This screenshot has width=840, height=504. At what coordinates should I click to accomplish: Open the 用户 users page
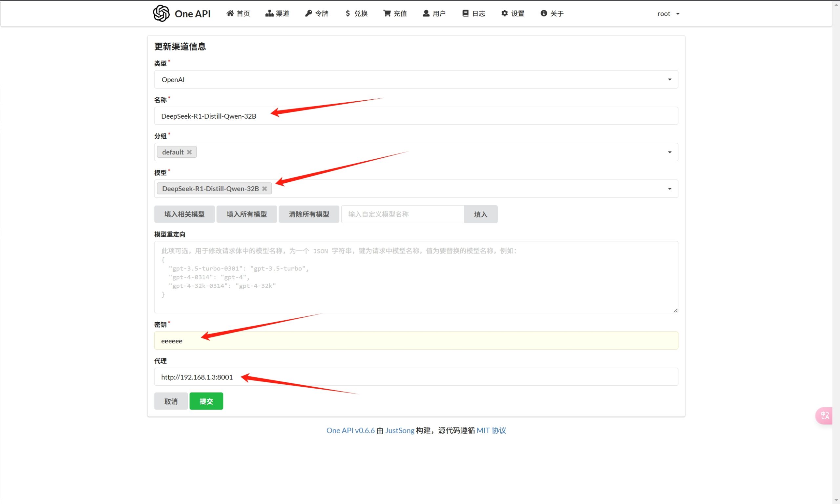click(434, 13)
